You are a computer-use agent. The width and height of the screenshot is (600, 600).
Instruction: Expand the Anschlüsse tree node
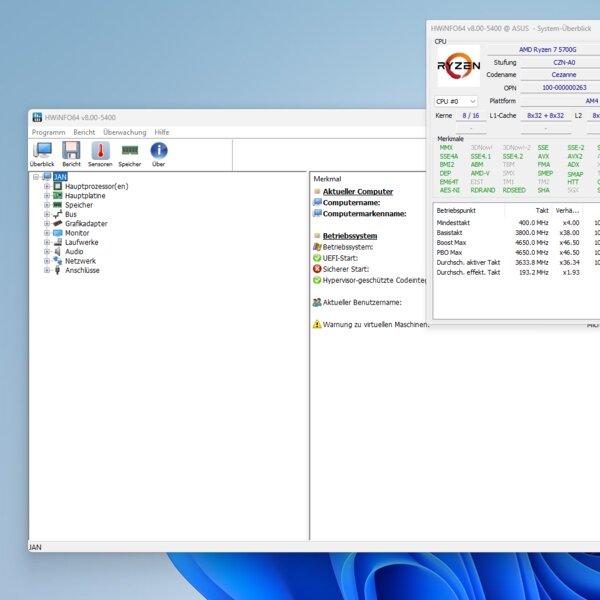pos(47,270)
